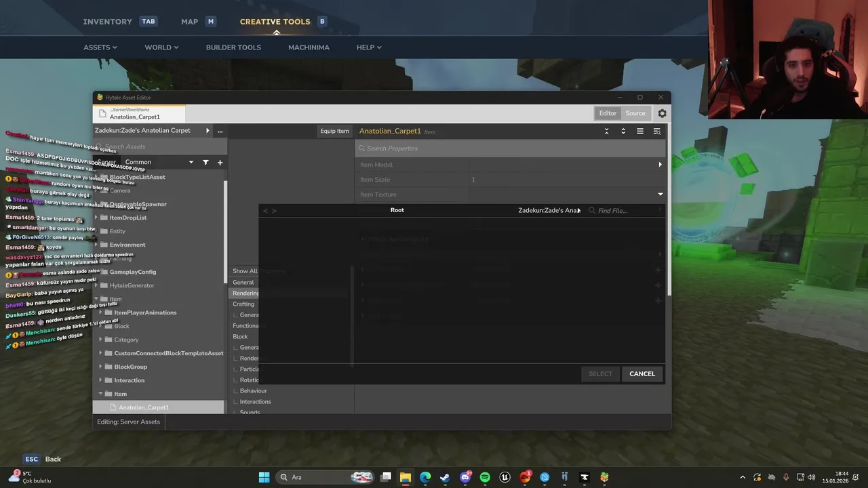
Task: Open Spotify from the taskbar
Action: 485,477
